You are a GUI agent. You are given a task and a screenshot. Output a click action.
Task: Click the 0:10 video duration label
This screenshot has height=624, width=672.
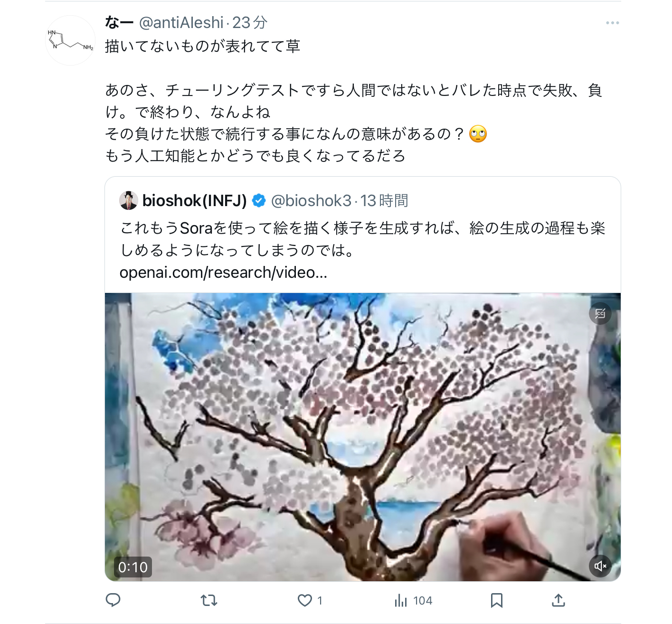tap(133, 567)
